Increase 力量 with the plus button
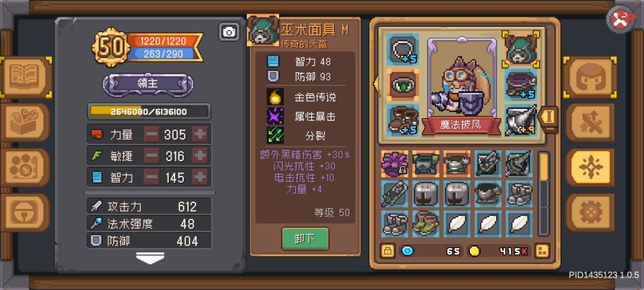Image resolution: width=644 pixels, height=290 pixels. (x=200, y=134)
